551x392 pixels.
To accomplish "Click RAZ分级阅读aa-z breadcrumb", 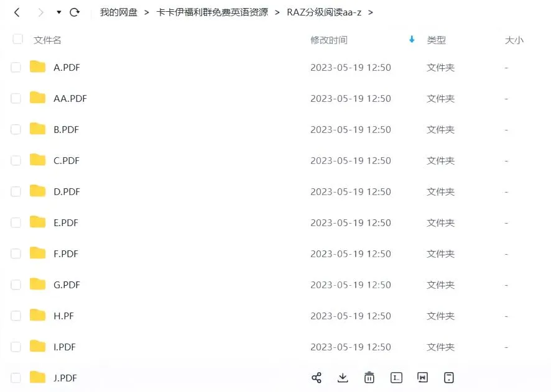I will point(324,12).
